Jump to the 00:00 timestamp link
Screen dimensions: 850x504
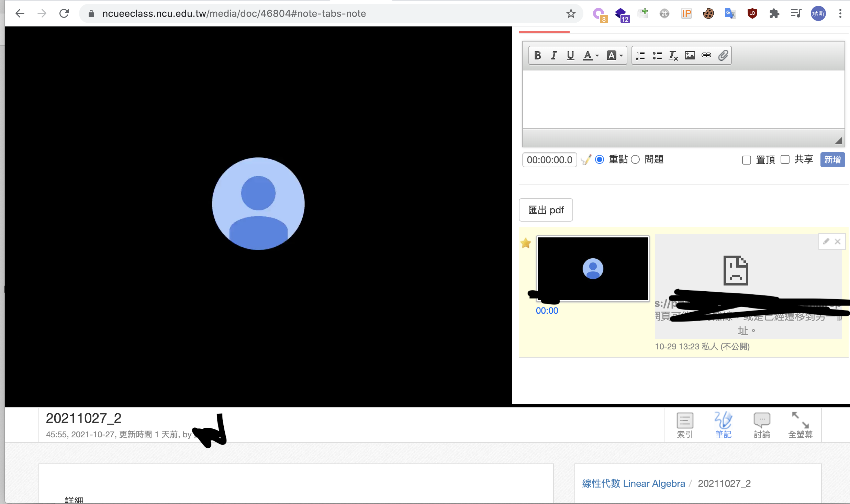547,311
